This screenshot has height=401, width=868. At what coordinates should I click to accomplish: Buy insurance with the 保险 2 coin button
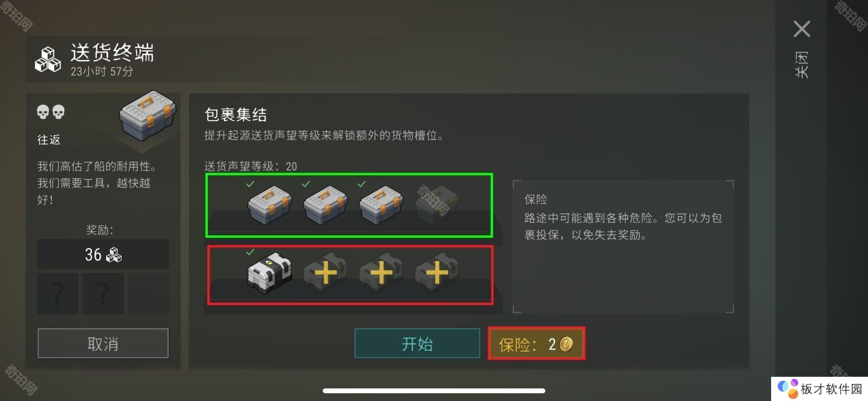coord(536,343)
